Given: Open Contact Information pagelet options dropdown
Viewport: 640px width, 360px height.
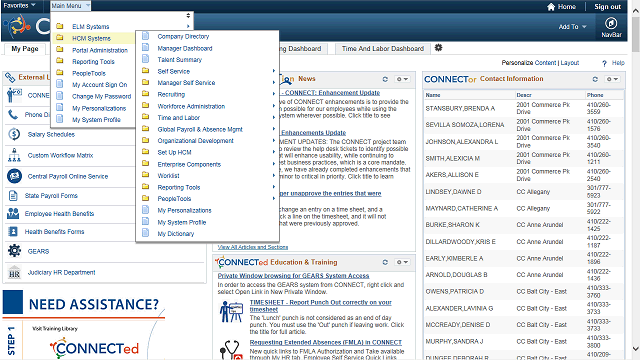Looking at the screenshot, I should [x=612, y=79].
